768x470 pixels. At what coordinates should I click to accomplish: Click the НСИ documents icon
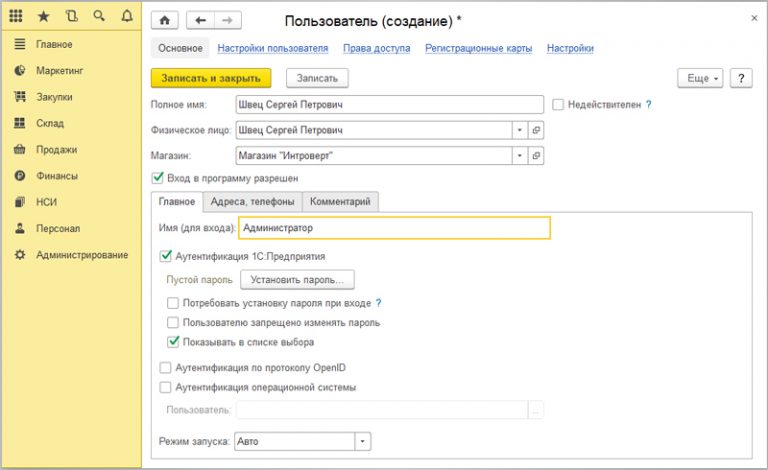pyautogui.click(x=20, y=202)
